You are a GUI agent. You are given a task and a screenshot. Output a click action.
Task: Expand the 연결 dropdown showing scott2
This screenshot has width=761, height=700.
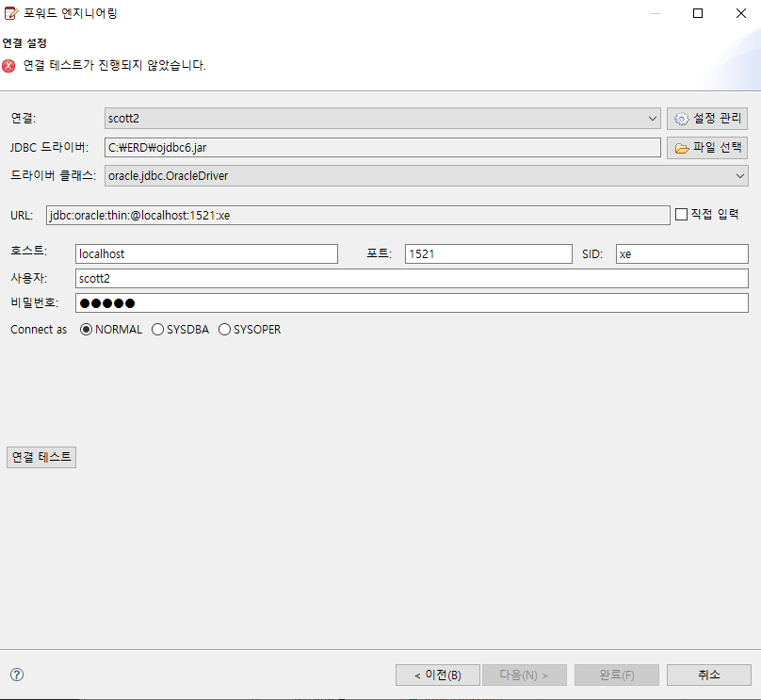tap(382, 119)
